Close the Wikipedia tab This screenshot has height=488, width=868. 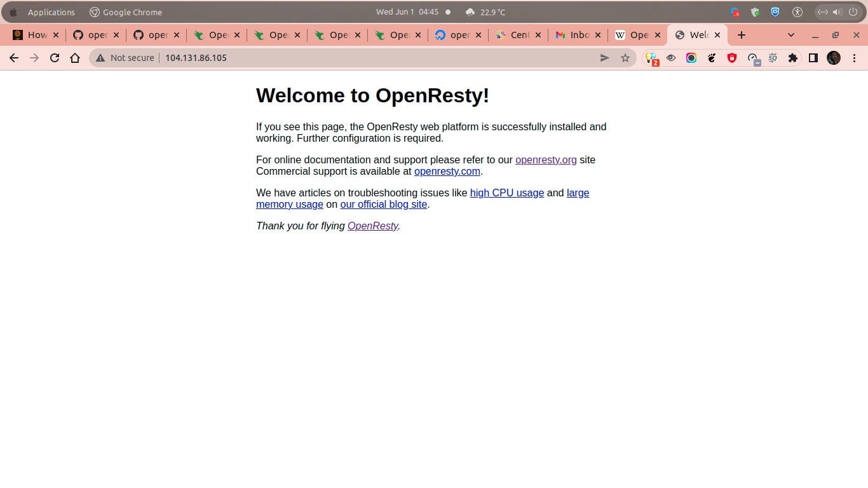pyautogui.click(x=658, y=35)
